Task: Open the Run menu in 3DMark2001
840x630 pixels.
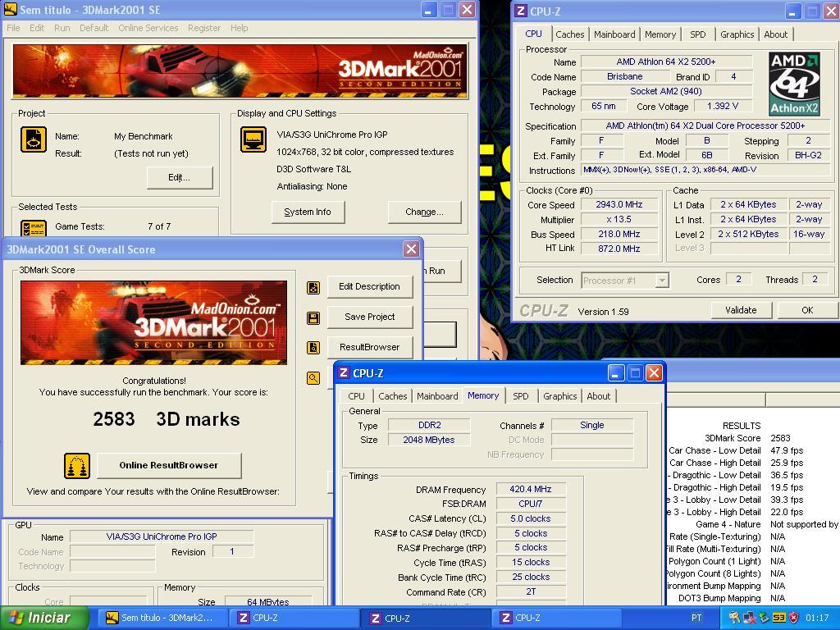Action: [62, 28]
